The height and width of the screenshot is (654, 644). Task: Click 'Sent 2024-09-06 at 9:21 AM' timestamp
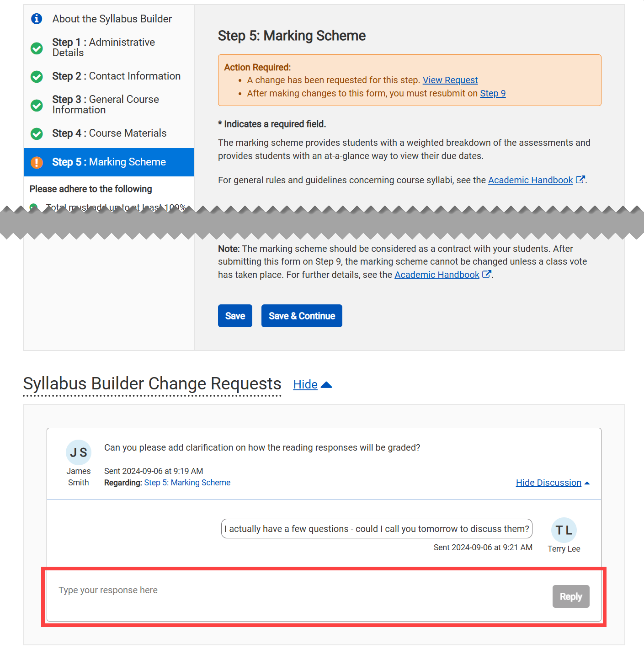coord(483,548)
